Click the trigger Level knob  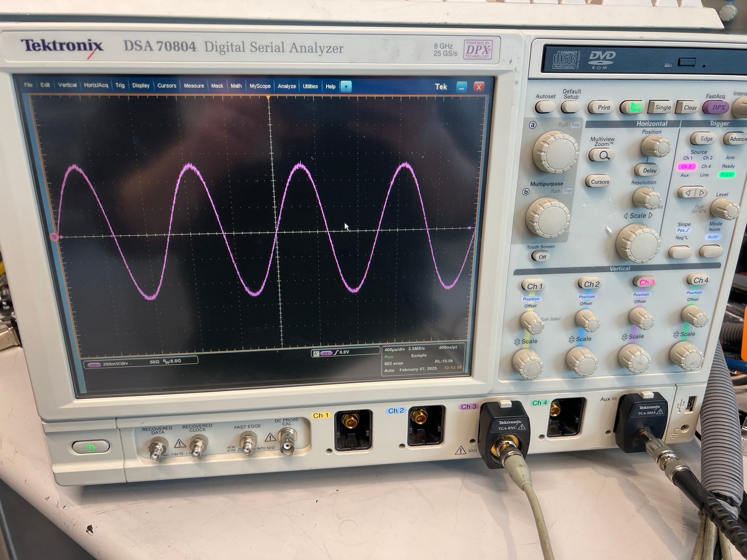pyautogui.click(x=724, y=209)
